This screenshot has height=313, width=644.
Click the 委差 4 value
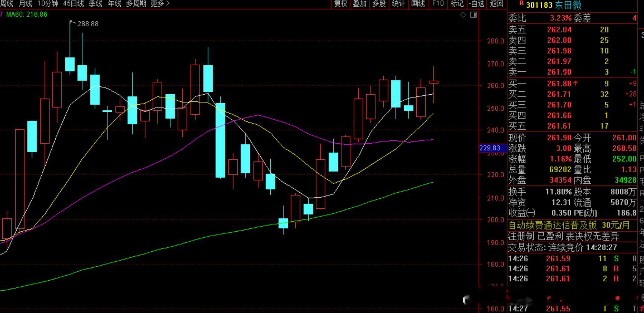635,18
